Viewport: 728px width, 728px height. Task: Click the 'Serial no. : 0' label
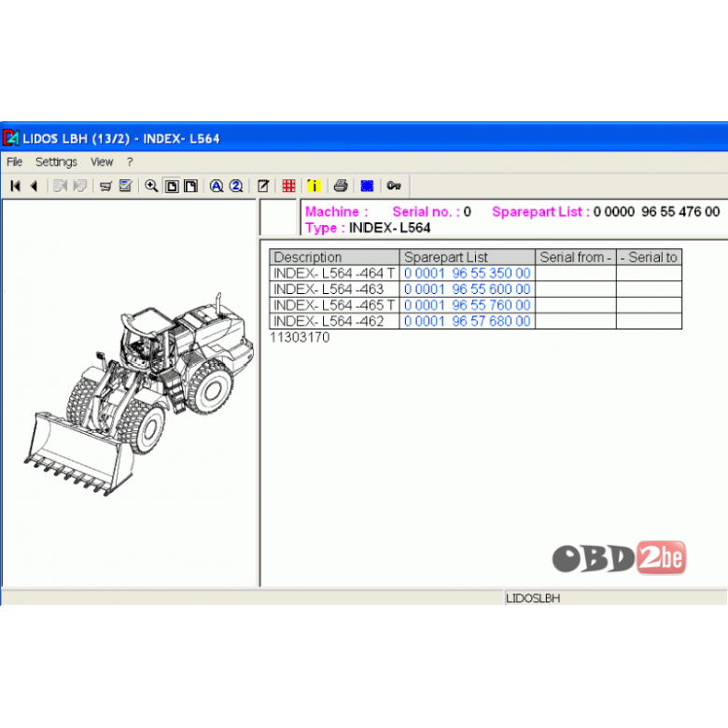(x=432, y=212)
